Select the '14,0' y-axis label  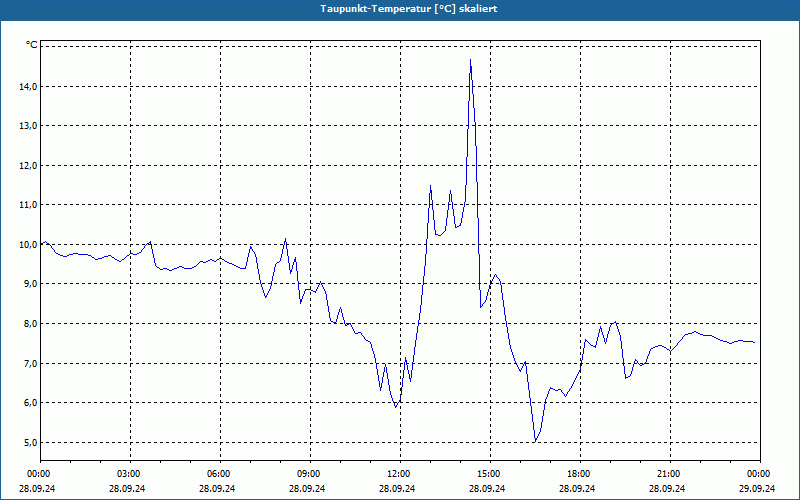(29, 87)
